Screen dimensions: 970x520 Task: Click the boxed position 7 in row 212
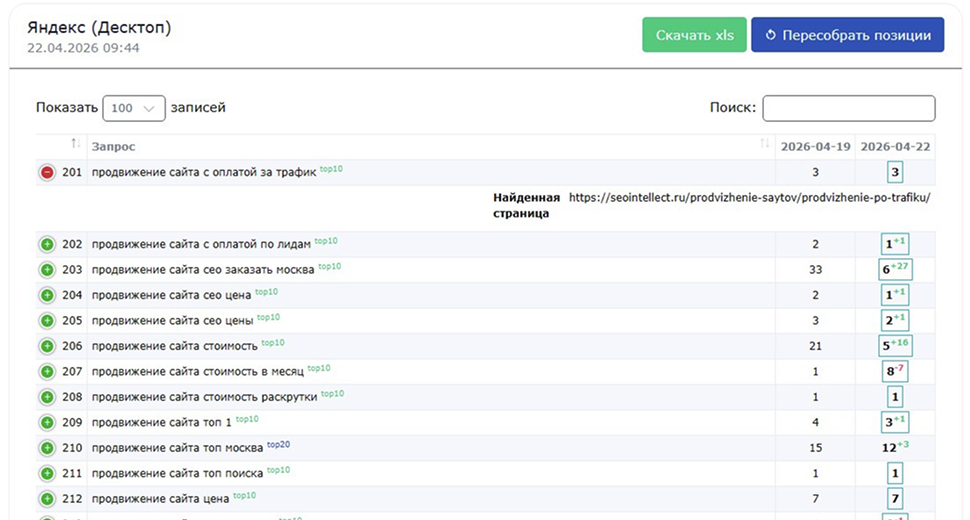[x=895, y=498]
